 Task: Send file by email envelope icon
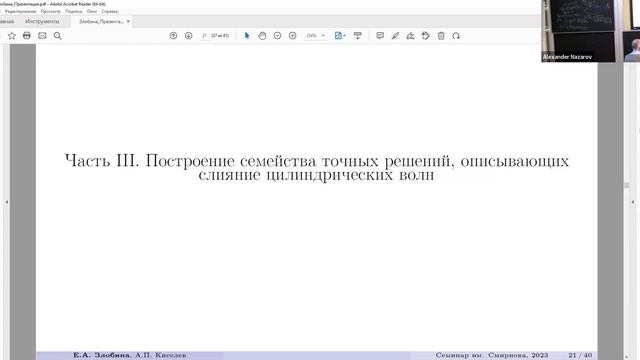click(x=42, y=36)
